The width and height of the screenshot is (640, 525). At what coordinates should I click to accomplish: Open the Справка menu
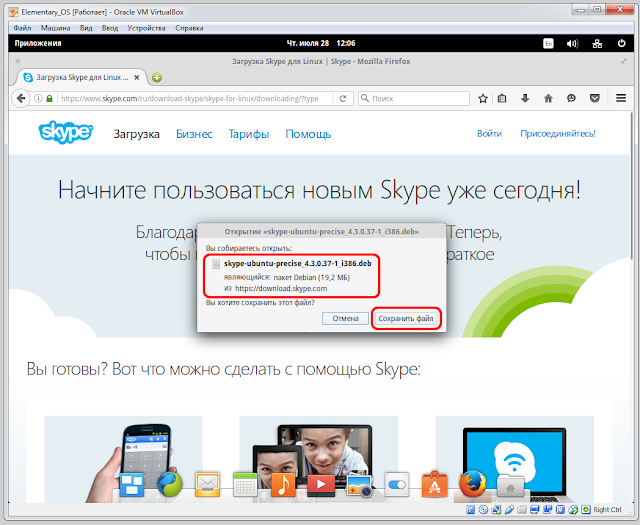(x=189, y=28)
